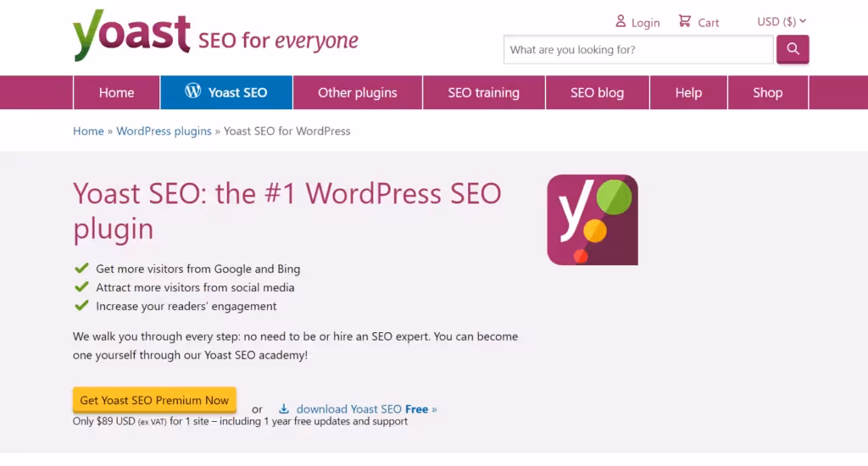Focus the 'What are you looking for?' search field
This screenshot has height=466, width=868.
[x=638, y=49]
